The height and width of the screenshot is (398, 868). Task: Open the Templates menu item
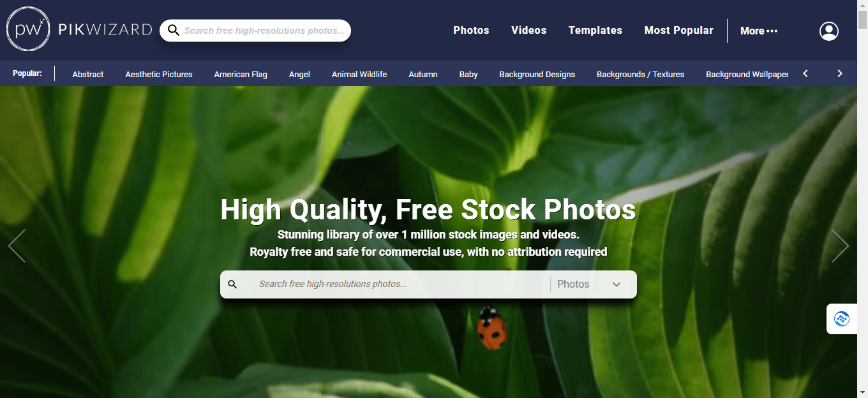(595, 30)
